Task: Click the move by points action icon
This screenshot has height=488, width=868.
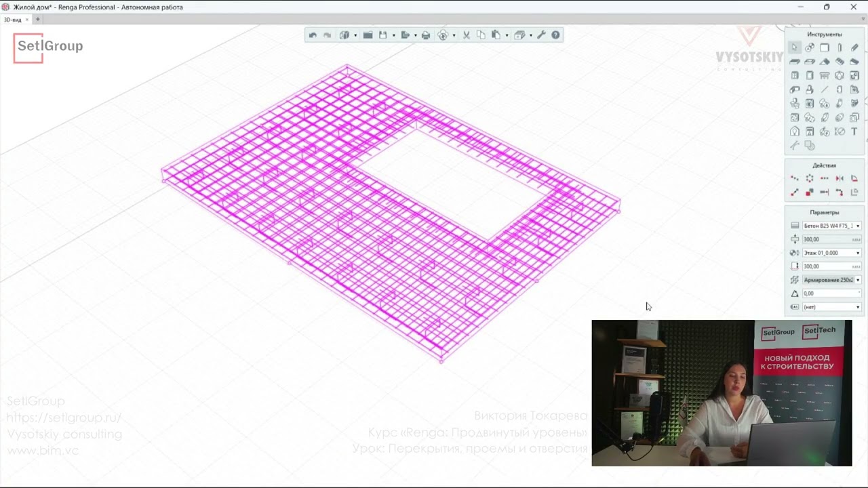Action: [x=795, y=192]
